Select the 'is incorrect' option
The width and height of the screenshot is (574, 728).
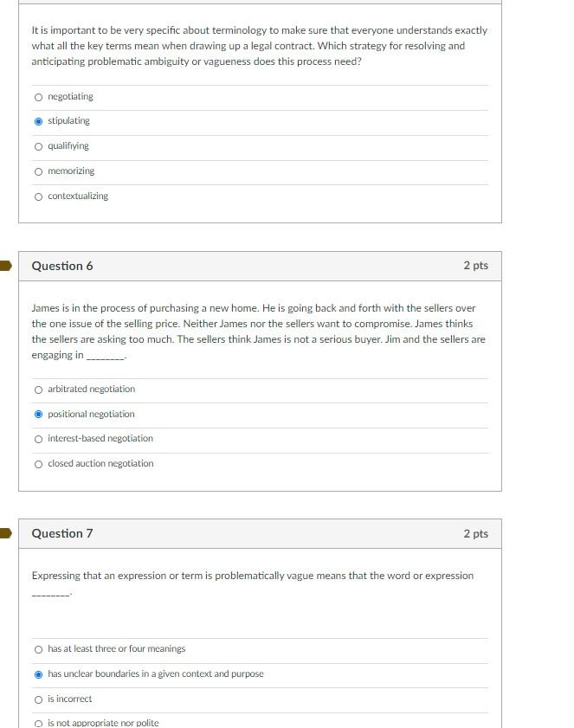[38, 699]
